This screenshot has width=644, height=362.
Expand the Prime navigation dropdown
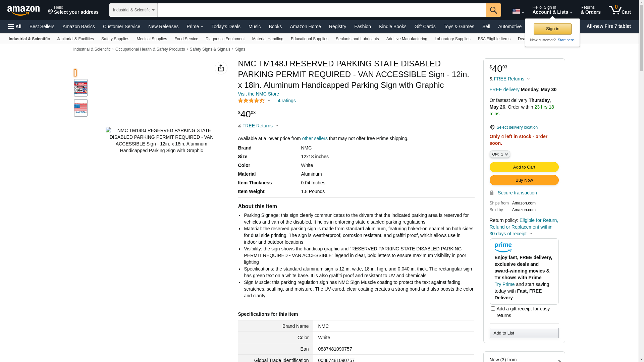(195, 26)
